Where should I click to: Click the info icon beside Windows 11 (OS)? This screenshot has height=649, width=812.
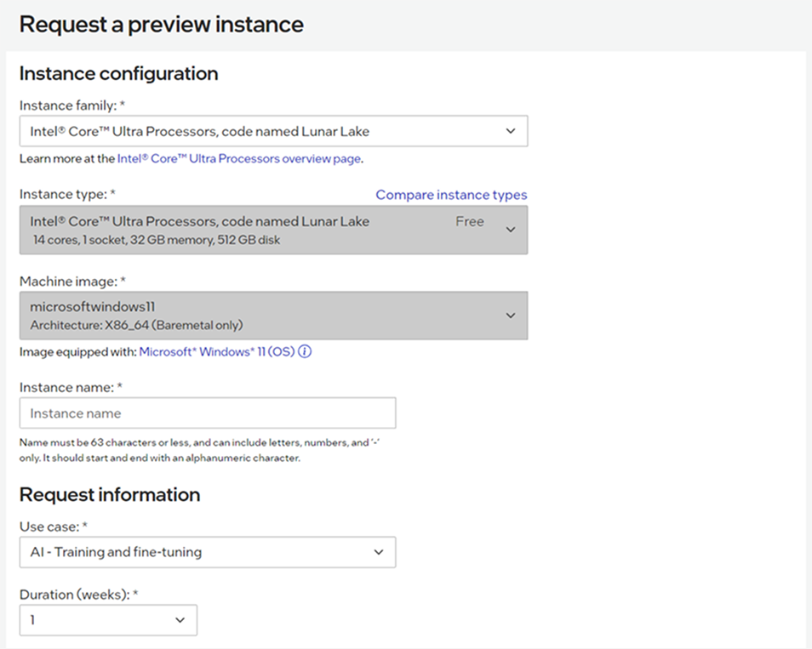coord(305,352)
